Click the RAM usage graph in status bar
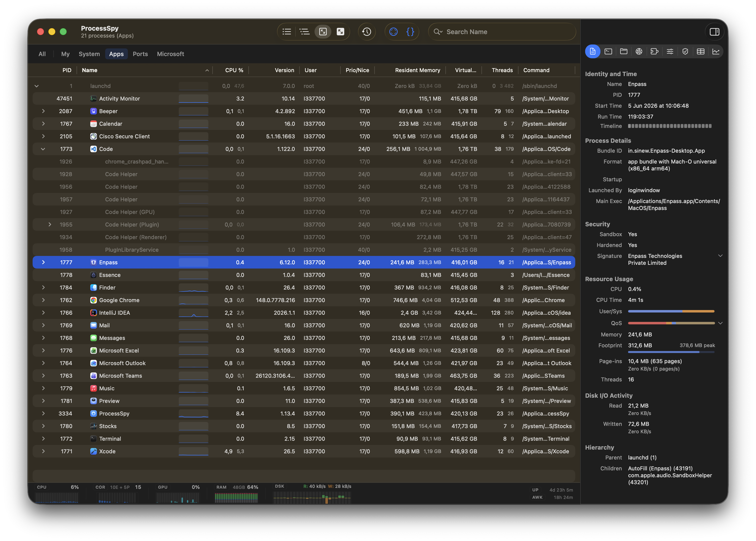756x541 pixels. (x=236, y=498)
